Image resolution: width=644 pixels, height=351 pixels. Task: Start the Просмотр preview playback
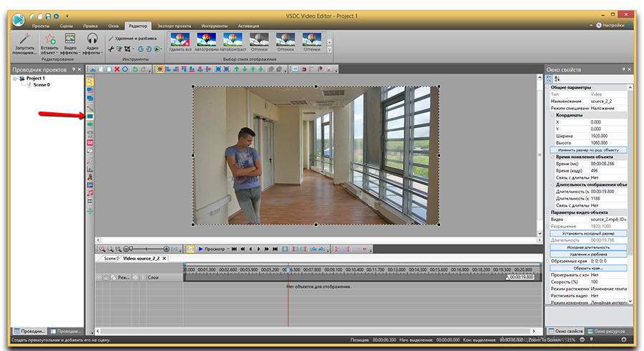point(212,249)
